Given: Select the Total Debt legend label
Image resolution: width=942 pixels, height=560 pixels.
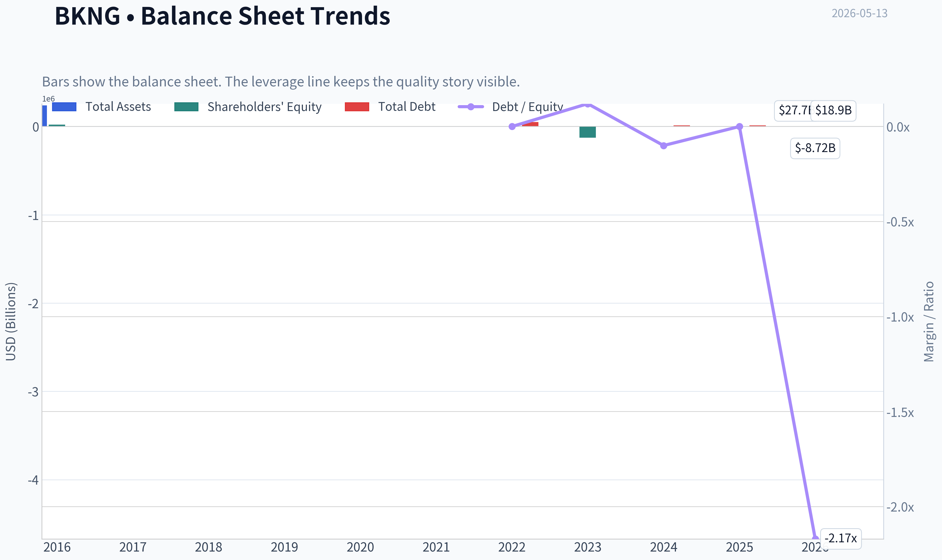Looking at the screenshot, I should pos(407,107).
